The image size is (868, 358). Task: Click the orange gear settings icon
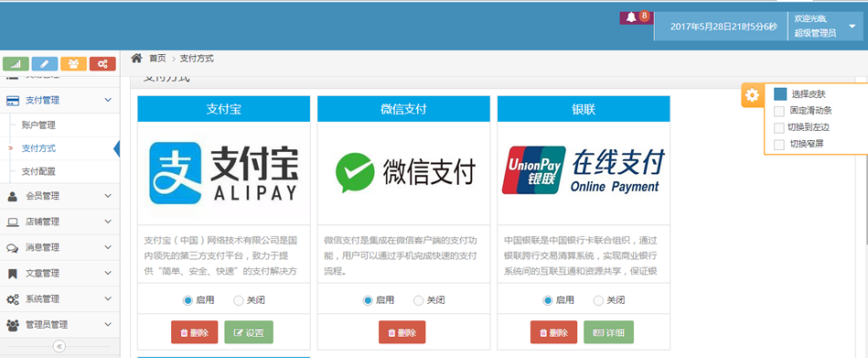click(x=752, y=95)
